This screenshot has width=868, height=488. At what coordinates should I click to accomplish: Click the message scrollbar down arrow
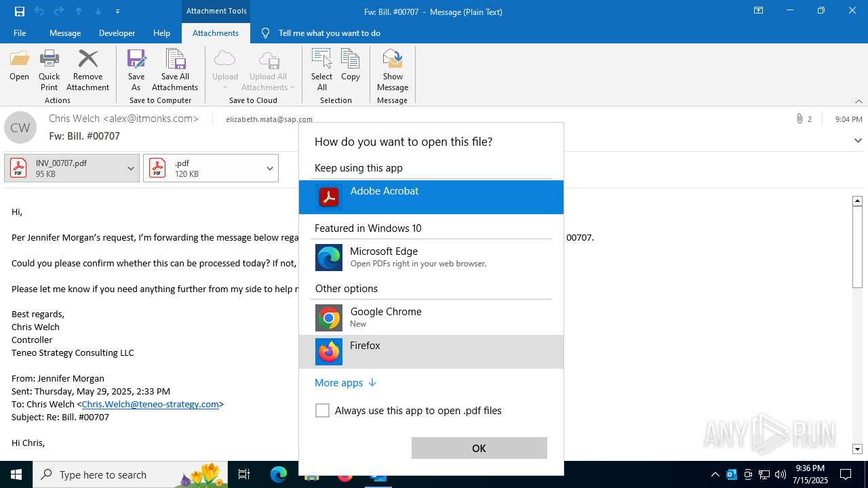tap(857, 449)
